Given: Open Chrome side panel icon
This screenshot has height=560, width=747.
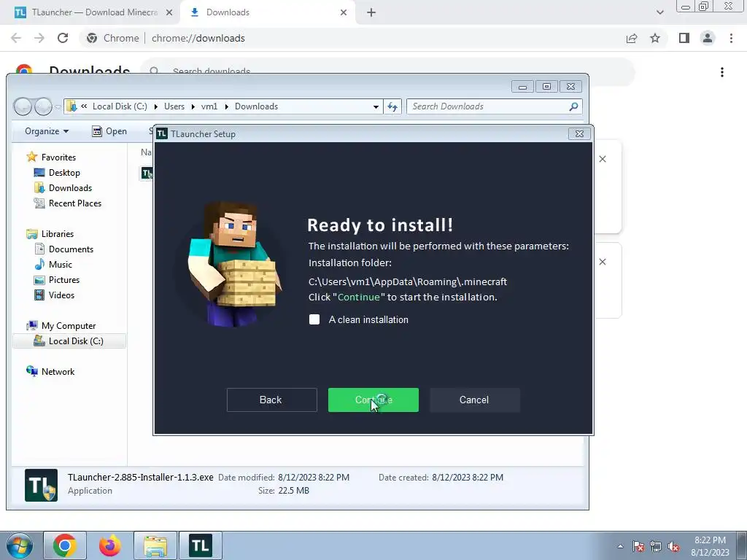Looking at the screenshot, I should point(684,38).
